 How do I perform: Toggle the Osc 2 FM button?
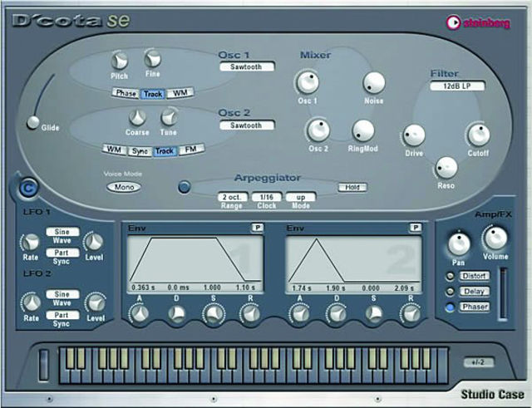coord(191,150)
